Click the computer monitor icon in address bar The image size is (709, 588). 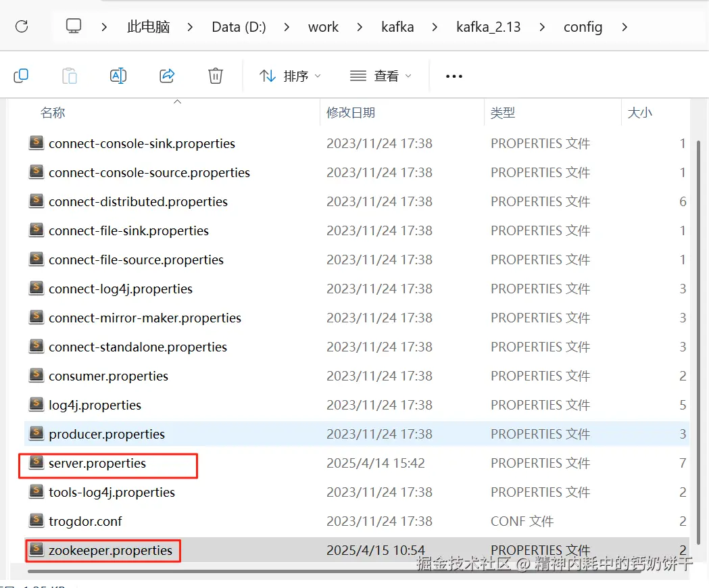(74, 26)
